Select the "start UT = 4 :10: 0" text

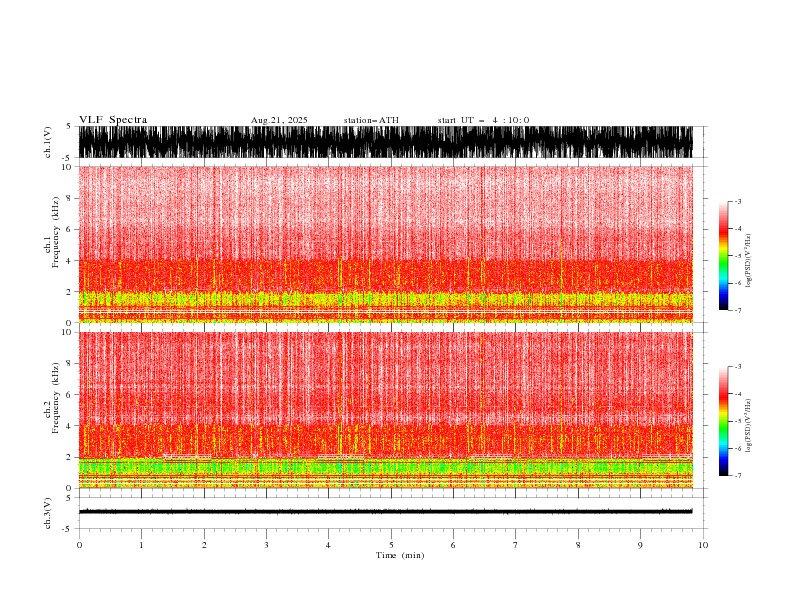pos(483,120)
